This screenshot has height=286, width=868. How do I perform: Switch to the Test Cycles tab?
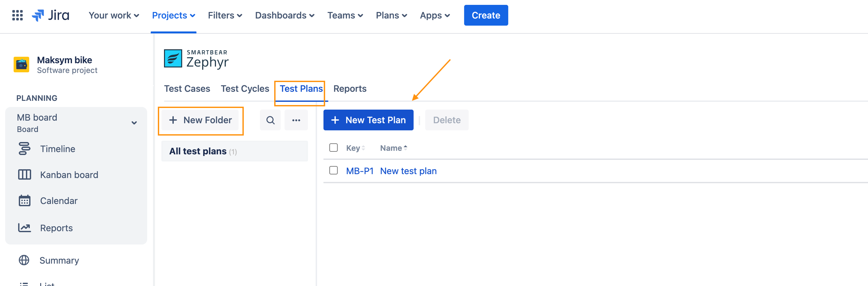coord(245,89)
